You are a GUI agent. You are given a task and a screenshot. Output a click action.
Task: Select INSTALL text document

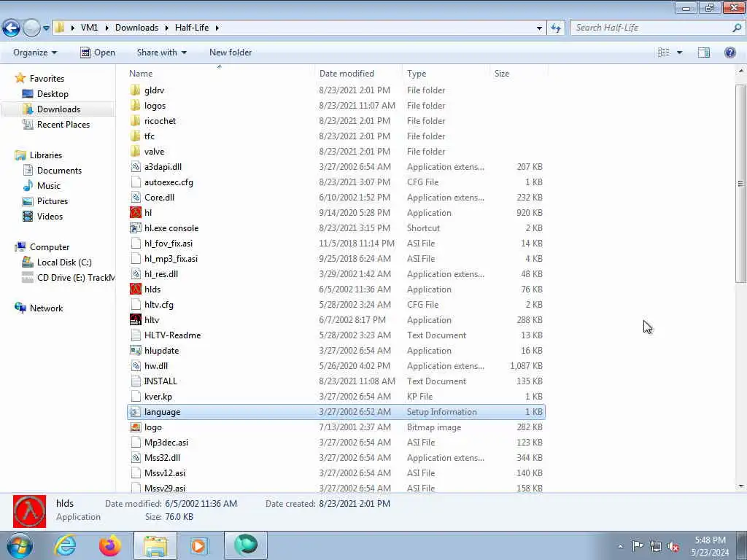pos(160,381)
